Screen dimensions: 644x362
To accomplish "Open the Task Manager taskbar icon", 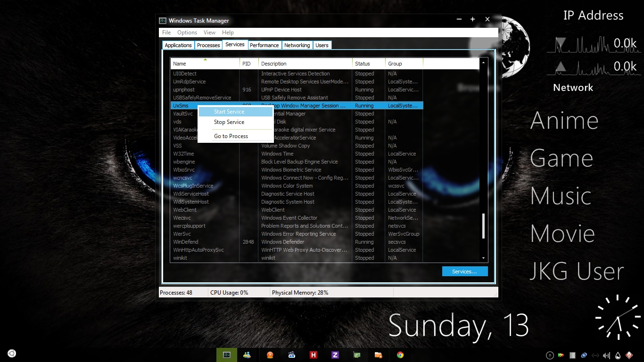I will coord(226,355).
